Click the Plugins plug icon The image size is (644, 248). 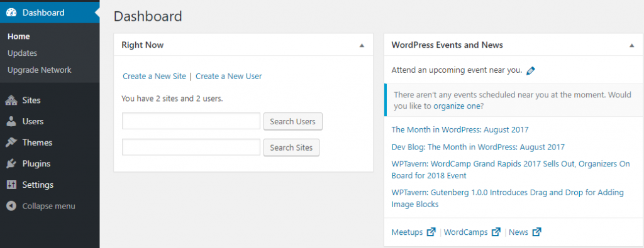(11, 164)
